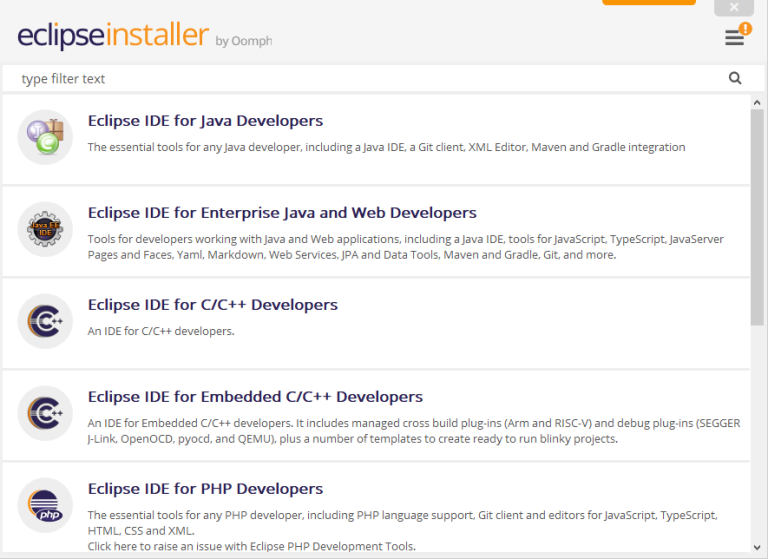The width and height of the screenshot is (768, 559).
Task: Open the hamburger menu
Action: pyautogui.click(x=734, y=38)
